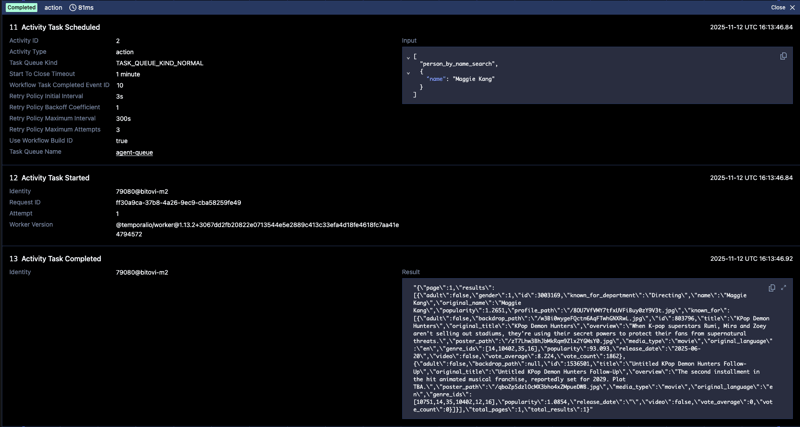Screen dimensions: 800x427
Task: Click the TASK_QUEUE_KIND_NORMAL value
Action: 159,63
